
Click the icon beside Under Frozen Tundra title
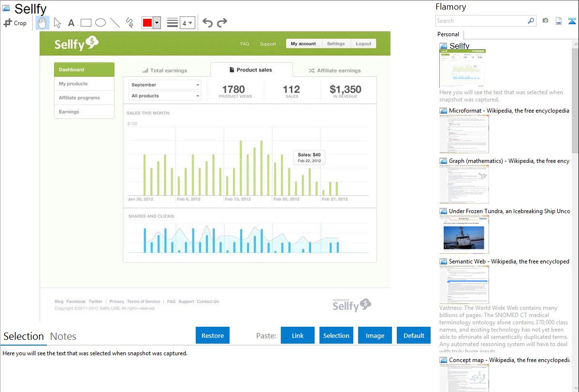point(443,211)
